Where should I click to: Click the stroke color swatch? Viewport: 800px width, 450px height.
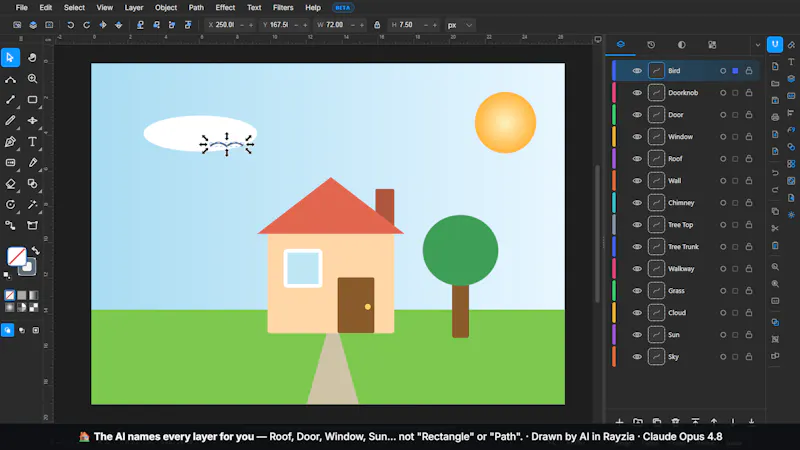pos(28,267)
